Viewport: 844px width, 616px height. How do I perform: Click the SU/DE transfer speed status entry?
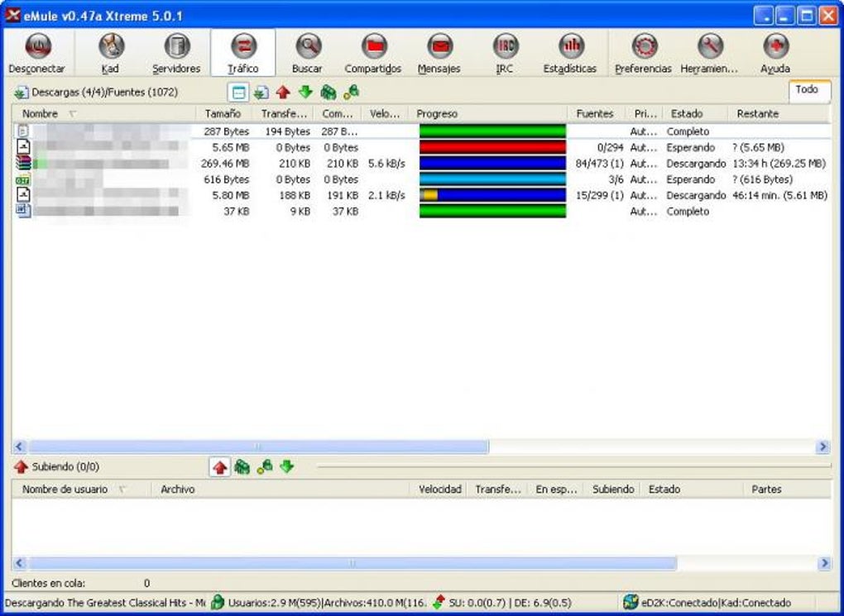pos(503,603)
